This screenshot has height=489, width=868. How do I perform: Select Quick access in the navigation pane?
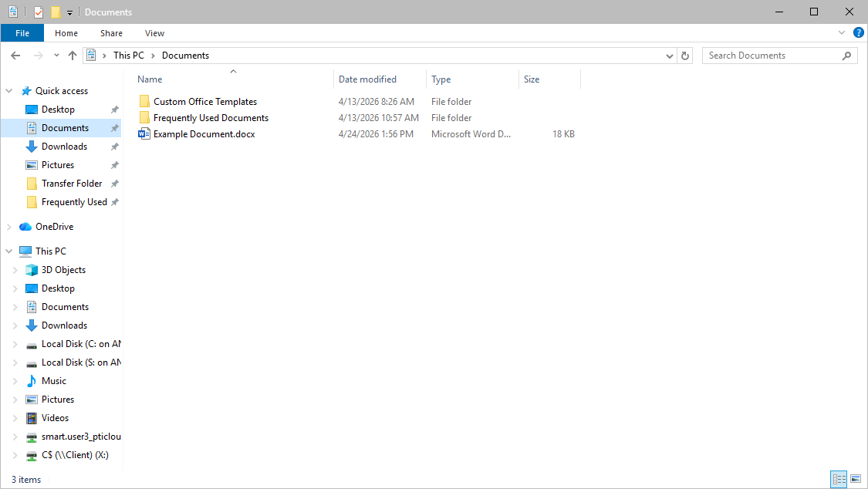62,91
